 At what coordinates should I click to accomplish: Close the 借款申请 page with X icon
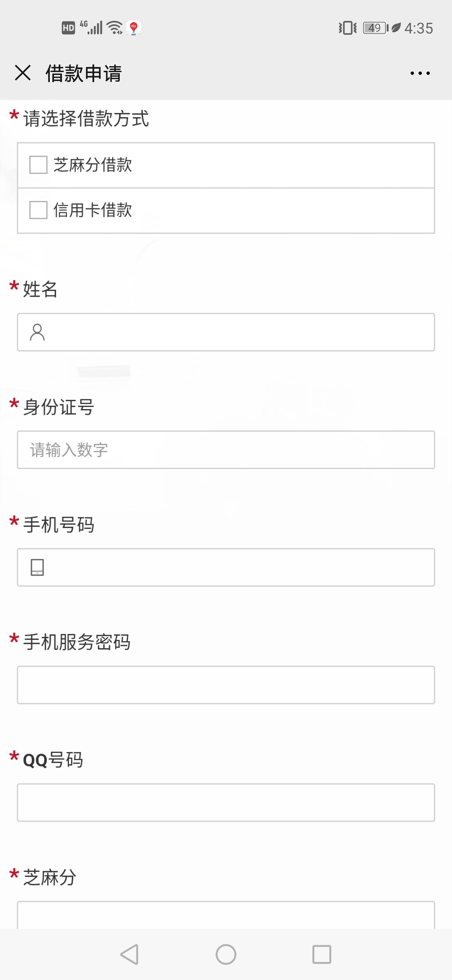[23, 72]
